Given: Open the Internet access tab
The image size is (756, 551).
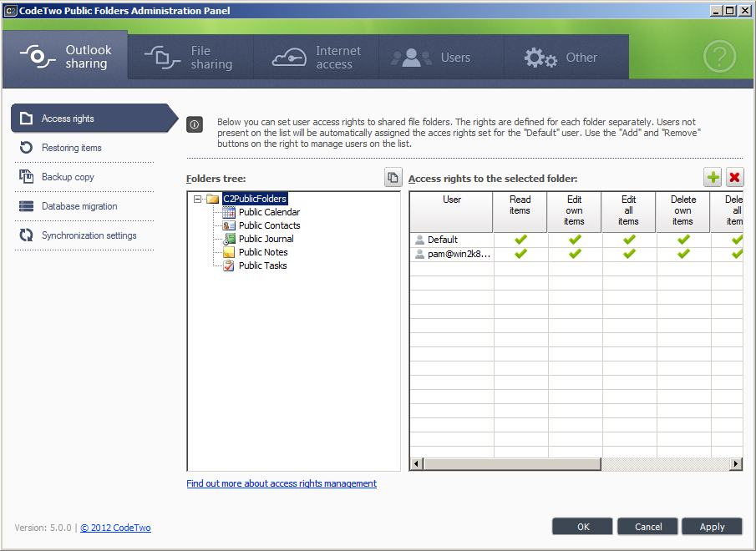Looking at the screenshot, I should tap(317, 58).
